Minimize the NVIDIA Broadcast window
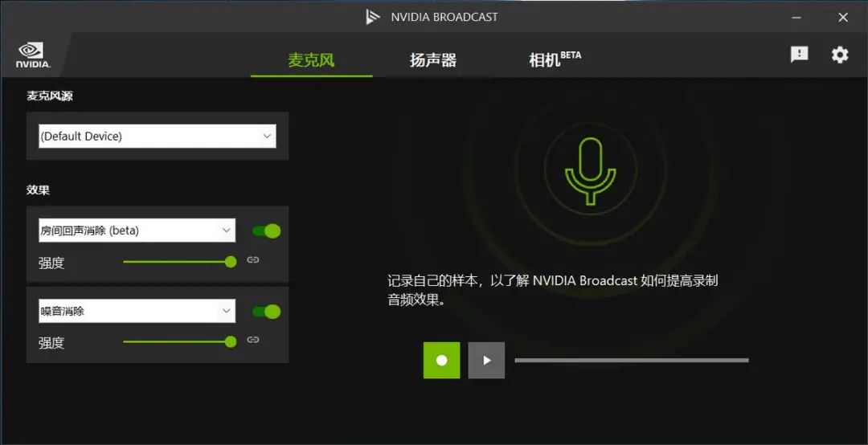868x445 pixels. pyautogui.click(x=796, y=17)
